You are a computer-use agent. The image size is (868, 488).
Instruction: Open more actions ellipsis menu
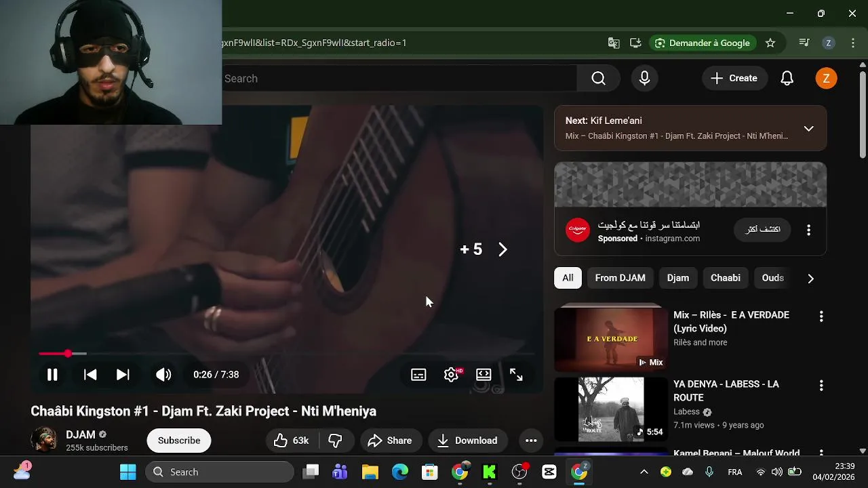(x=531, y=441)
